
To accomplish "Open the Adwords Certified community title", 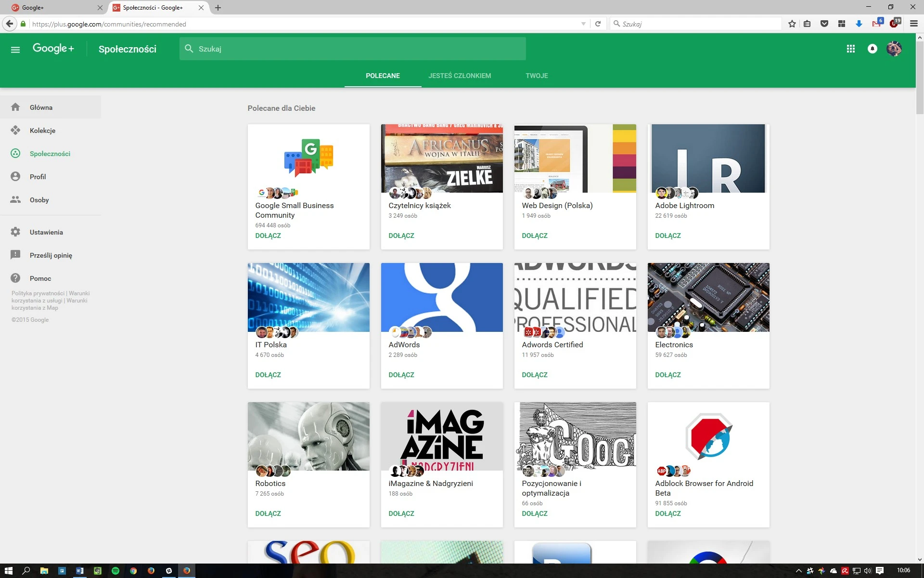I will pyautogui.click(x=552, y=344).
